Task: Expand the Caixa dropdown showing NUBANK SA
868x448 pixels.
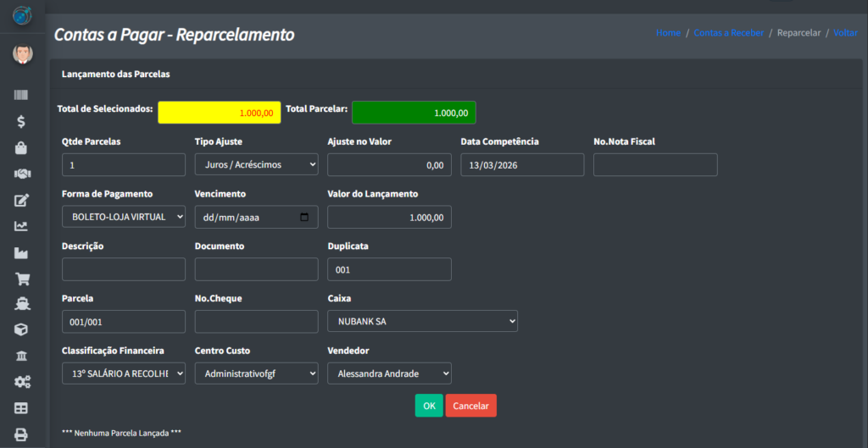Action: point(422,321)
